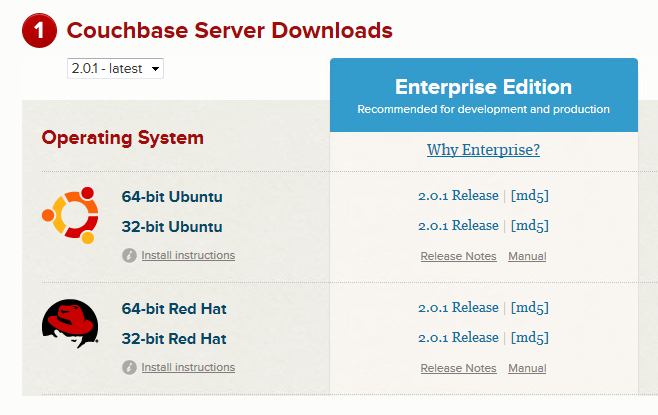The image size is (658, 415).
Task: Click the Enterprise Edition header tab
Action: tap(484, 95)
